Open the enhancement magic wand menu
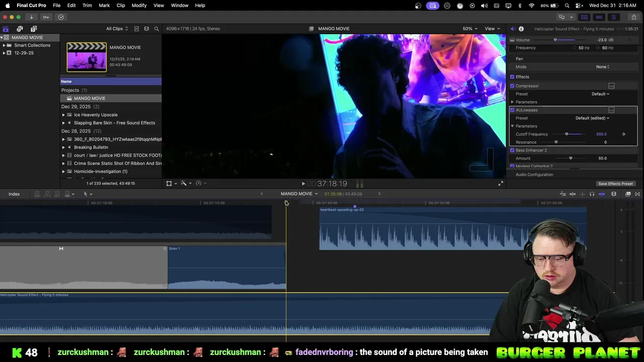The height and width of the screenshot is (362, 644). (186, 184)
